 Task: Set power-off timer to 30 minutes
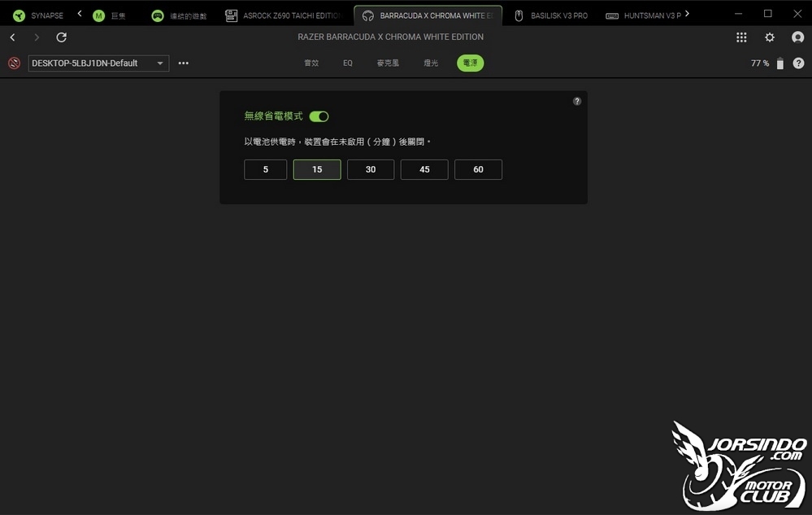371,169
